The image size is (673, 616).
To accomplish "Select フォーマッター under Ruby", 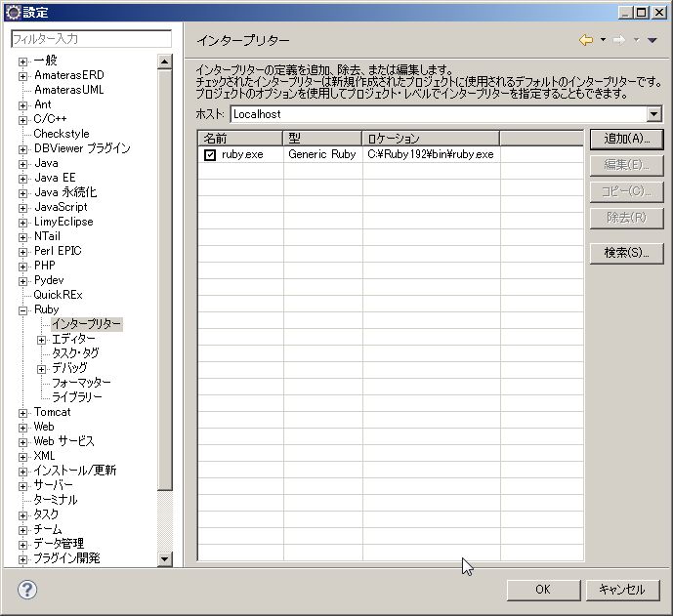I will pos(81,383).
